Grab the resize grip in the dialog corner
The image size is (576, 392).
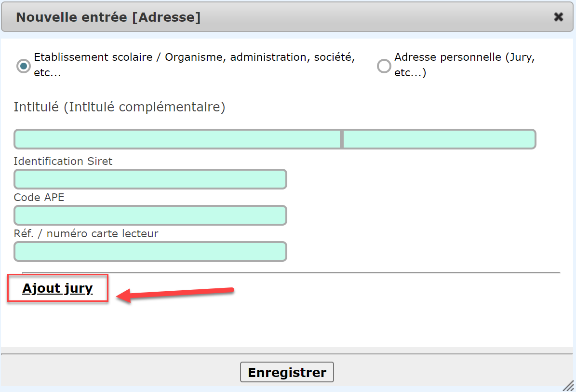(x=569, y=386)
